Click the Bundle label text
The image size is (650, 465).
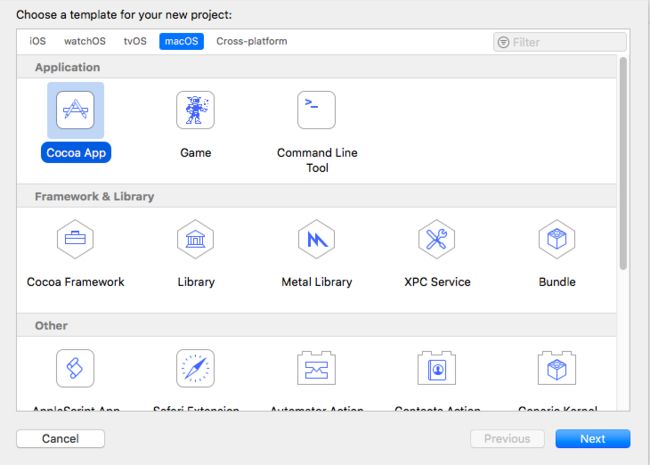(557, 282)
